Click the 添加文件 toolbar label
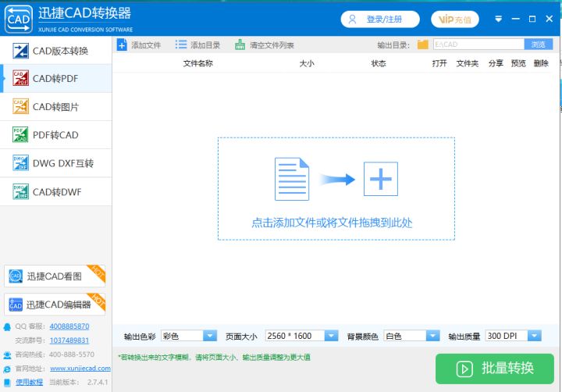562x392 pixels. tap(146, 45)
